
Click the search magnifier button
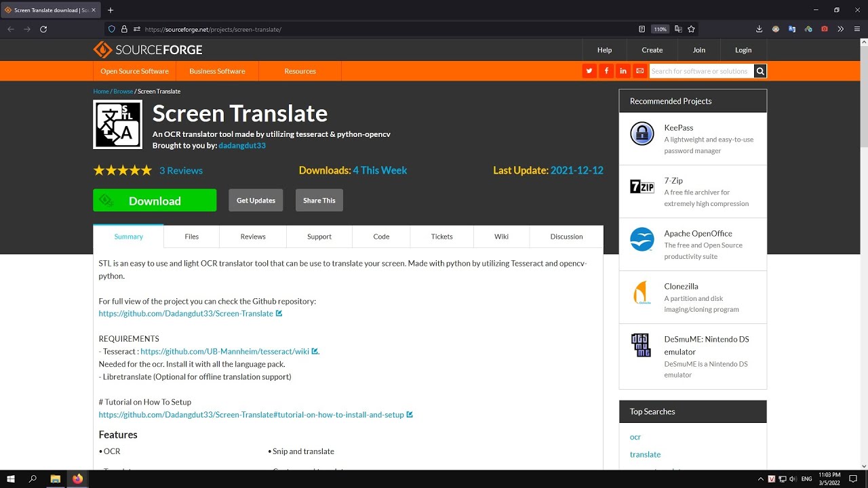click(x=760, y=71)
